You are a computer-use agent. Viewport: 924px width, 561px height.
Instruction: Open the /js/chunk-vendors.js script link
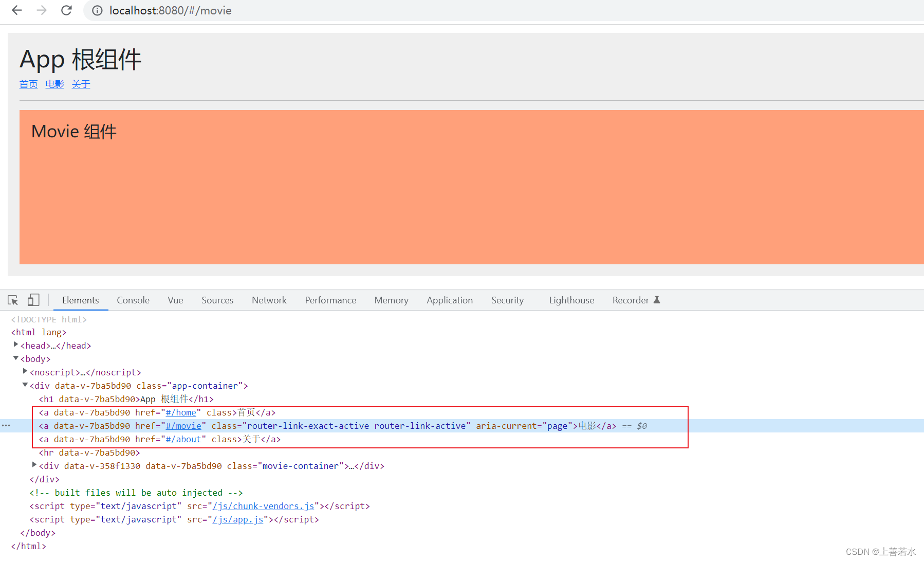[x=263, y=506]
